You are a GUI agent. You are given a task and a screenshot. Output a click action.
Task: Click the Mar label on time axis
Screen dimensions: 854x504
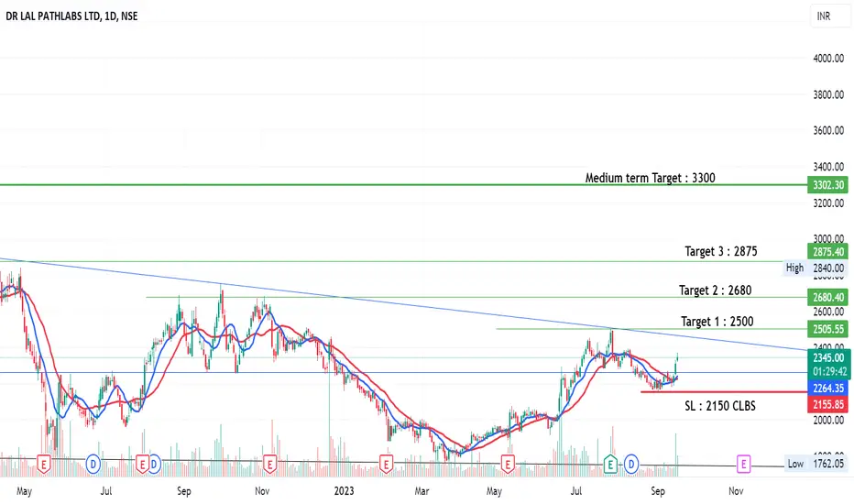[422, 491]
